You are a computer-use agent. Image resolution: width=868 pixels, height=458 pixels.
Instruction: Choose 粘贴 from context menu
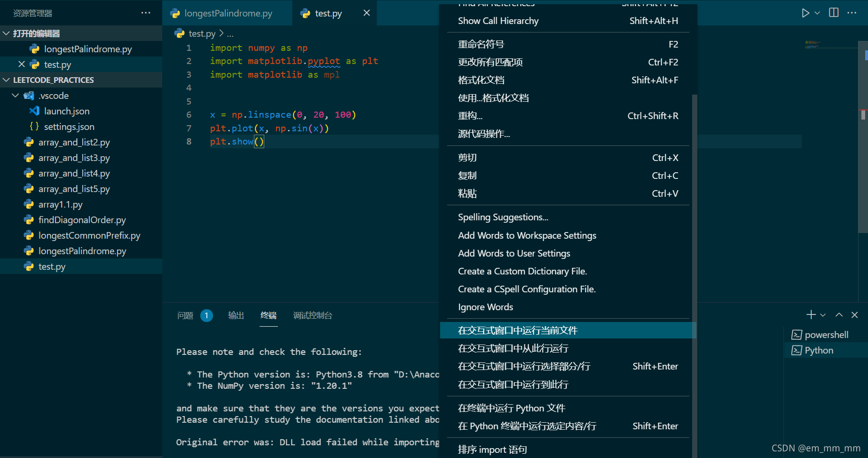click(x=568, y=193)
